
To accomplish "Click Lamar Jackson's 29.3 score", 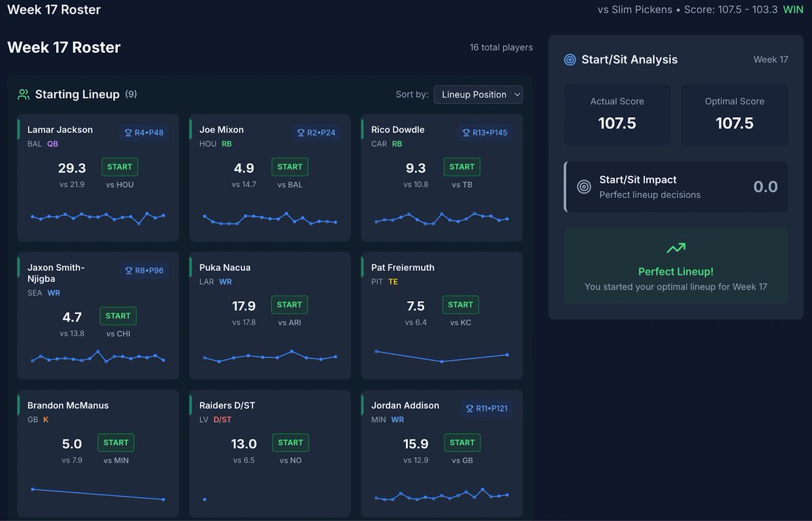I will (72, 168).
